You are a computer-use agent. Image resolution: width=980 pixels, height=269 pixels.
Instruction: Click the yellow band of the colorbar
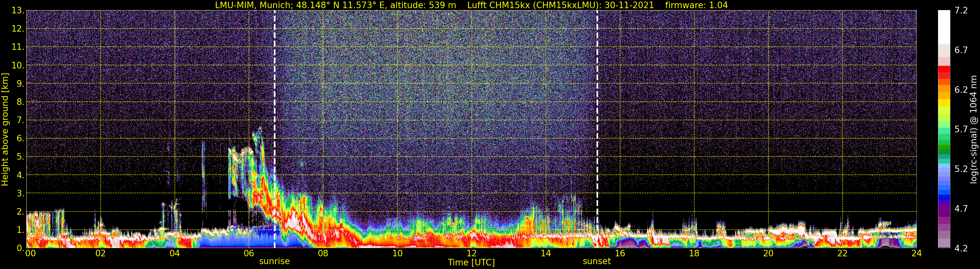coord(944,103)
